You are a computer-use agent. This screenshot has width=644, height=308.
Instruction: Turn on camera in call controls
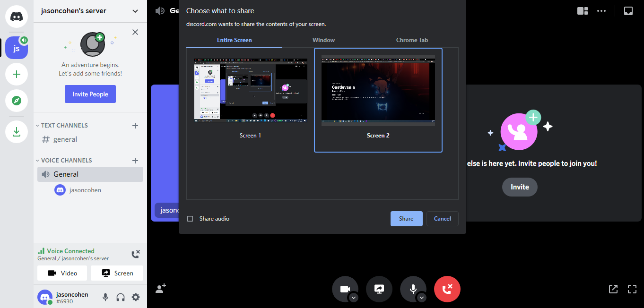pyautogui.click(x=345, y=289)
